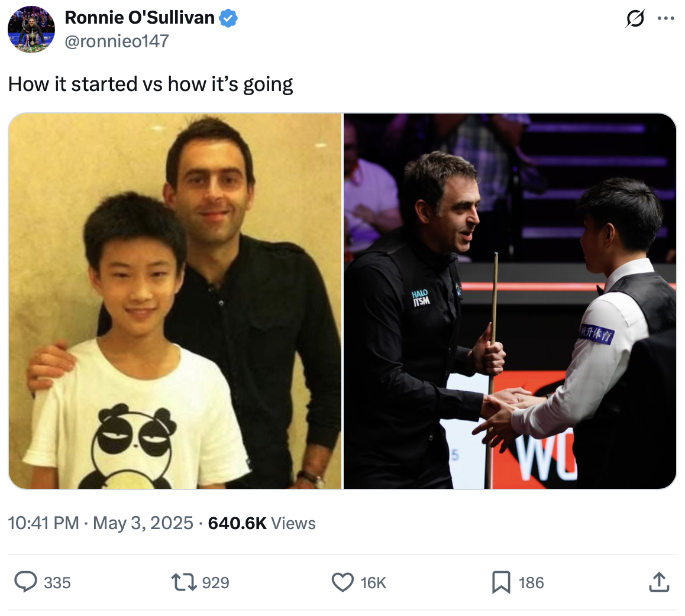Image resolution: width=685 pixels, height=616 pixels.
Task: Open the right snooker handshake photo
Action: point(510,301)
